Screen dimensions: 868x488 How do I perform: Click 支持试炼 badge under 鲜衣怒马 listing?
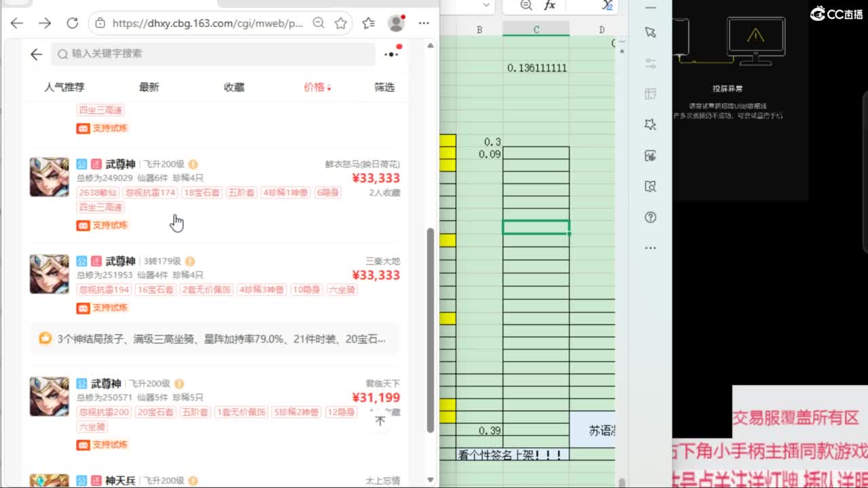click(x=102, y=225)
